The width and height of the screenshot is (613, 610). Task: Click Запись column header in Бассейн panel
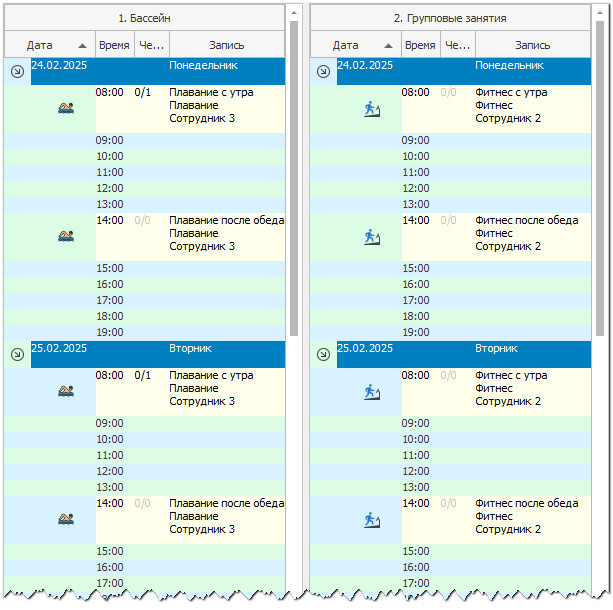226,45
